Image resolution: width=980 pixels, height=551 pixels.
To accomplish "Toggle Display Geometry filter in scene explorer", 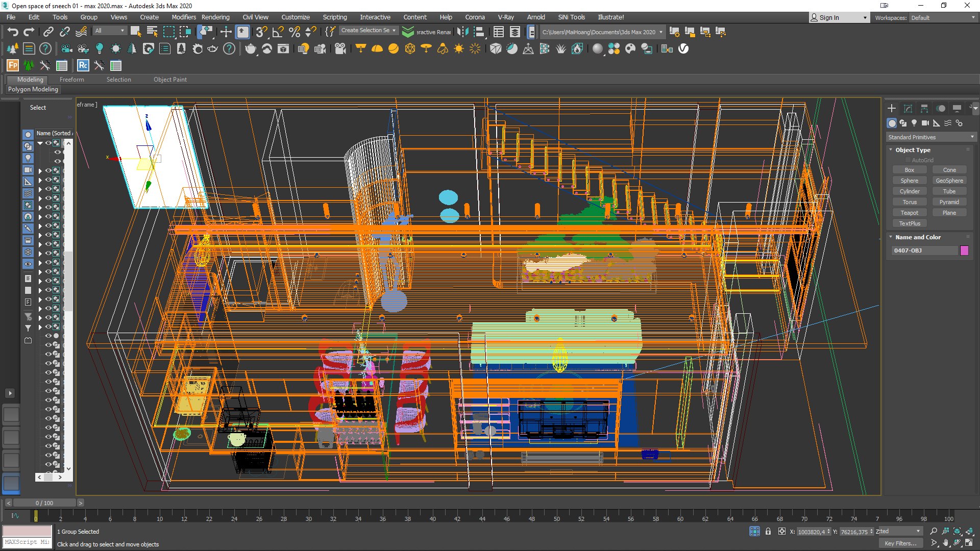I will [28, 135].
